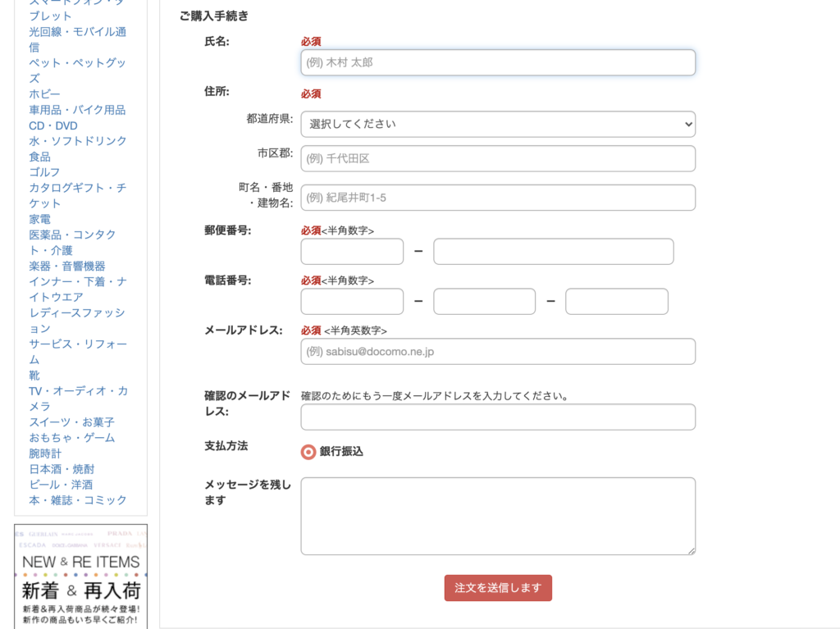The height and width of the screenshot is (629, 840).
Task: Click the 氏名 name input field
Action: tap(497, 62)
